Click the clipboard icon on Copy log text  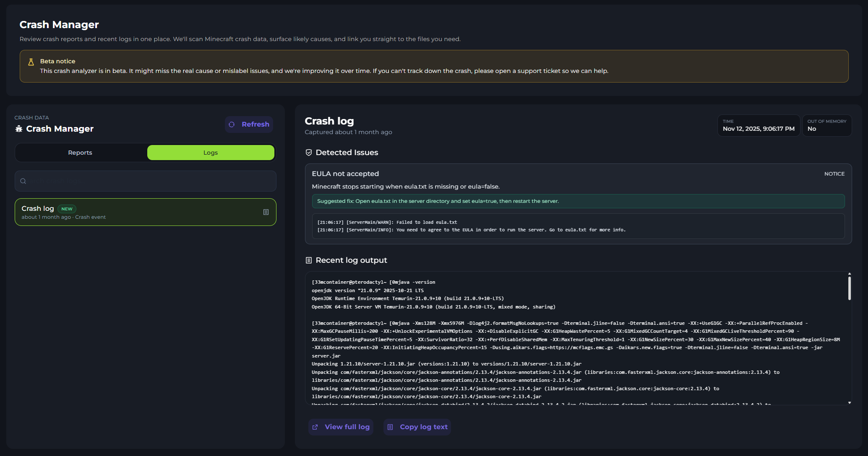click(x=390, y=427)
